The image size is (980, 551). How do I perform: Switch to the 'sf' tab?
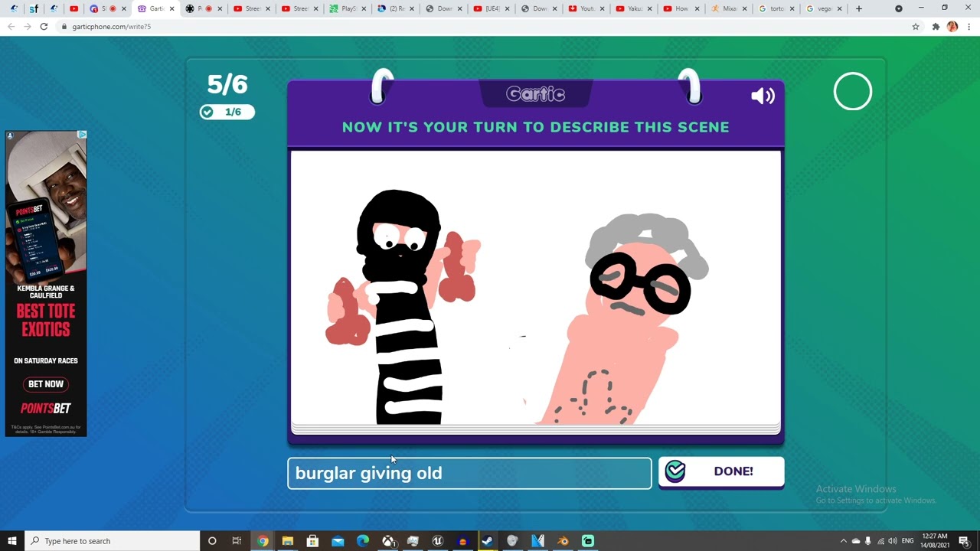point(34,8)
